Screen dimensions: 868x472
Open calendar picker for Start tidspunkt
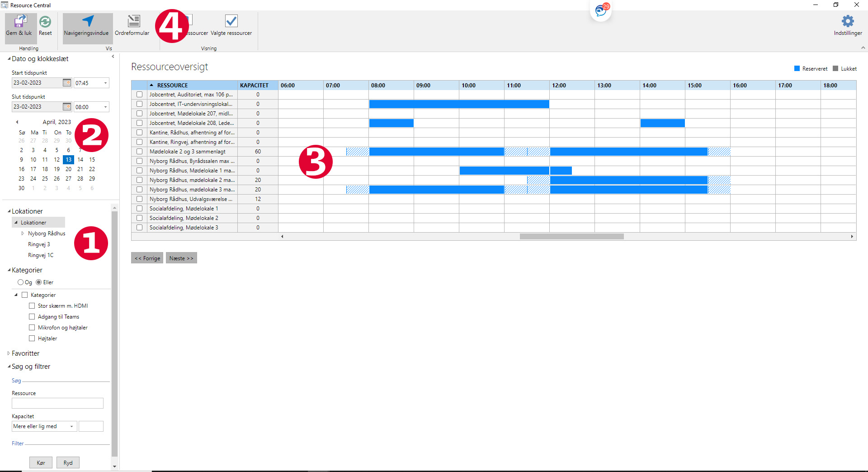[x=67, y=83]
